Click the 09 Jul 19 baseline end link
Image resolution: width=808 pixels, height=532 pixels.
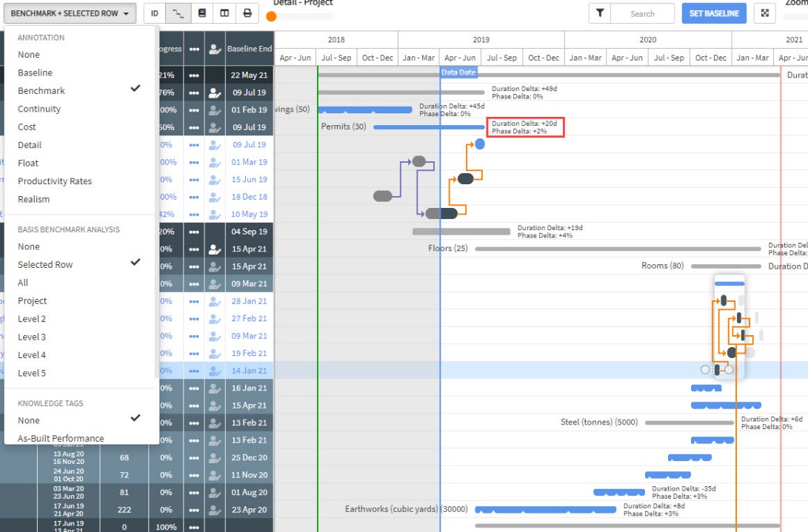tap(248, 145)
